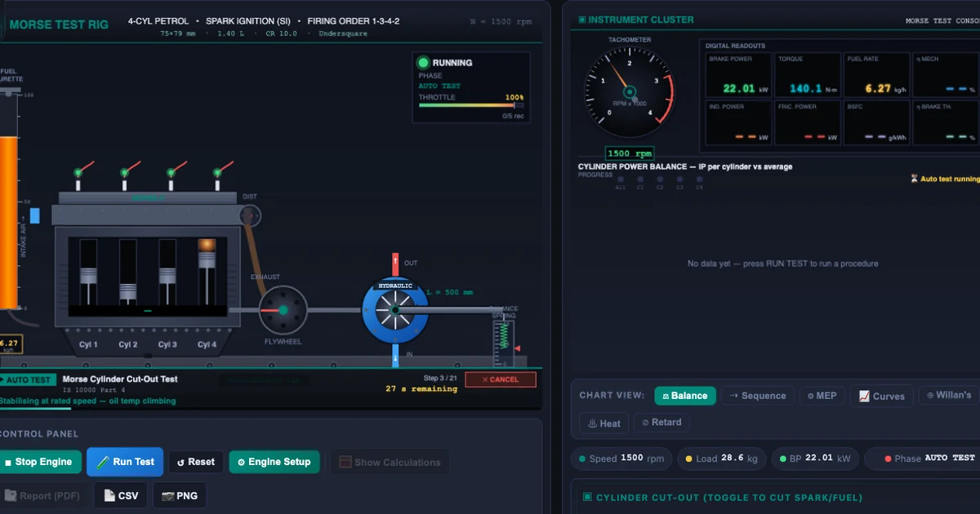Click the Load 28.6 kg status pill
Screen dimensions: 980x514
[x=722, y=459]
